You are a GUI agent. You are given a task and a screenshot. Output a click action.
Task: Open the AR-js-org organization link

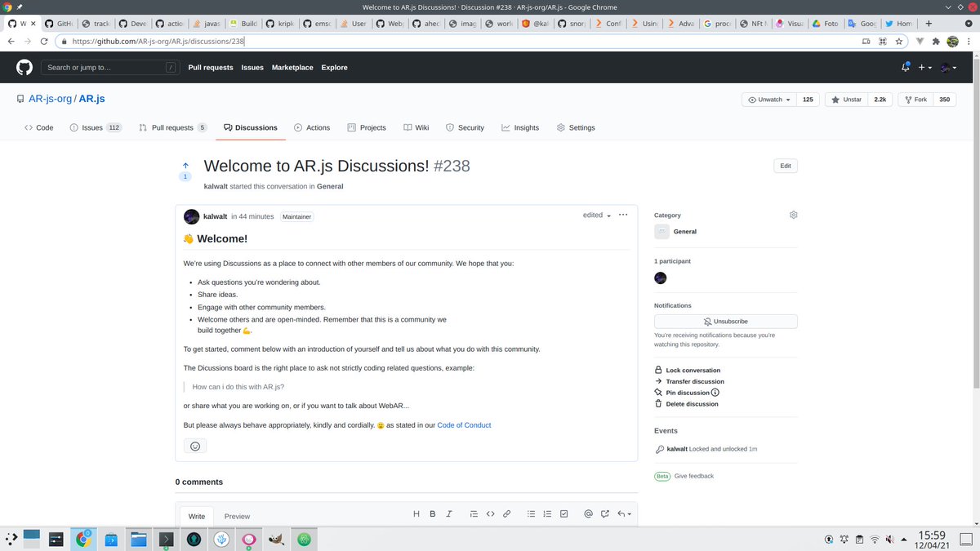[50, 100]
